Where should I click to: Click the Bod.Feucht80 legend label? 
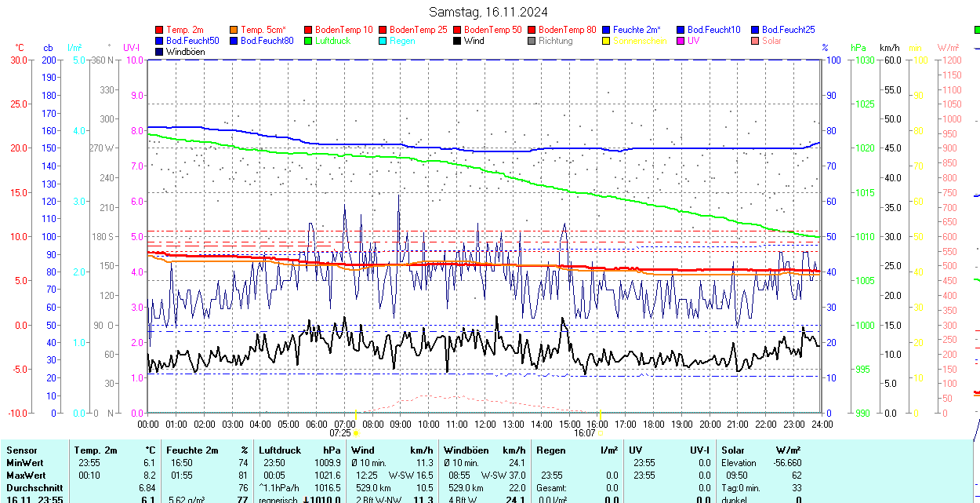click(267, 41)
